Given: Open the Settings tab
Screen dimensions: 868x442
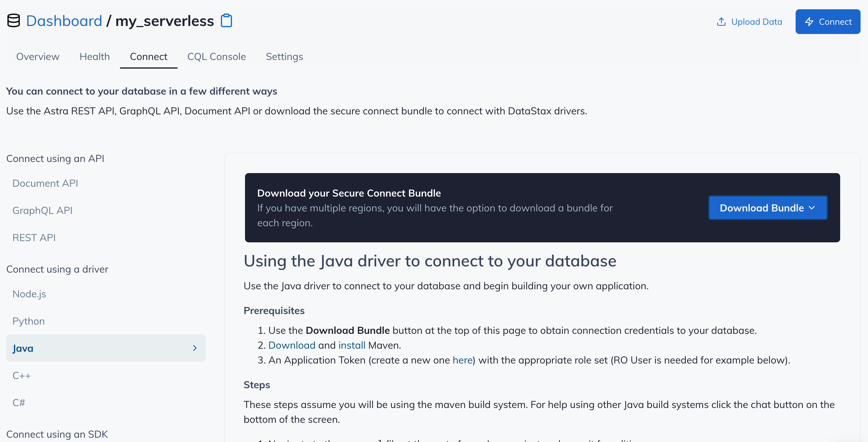Looking at the screenshot, I should (x=284, y=57).
